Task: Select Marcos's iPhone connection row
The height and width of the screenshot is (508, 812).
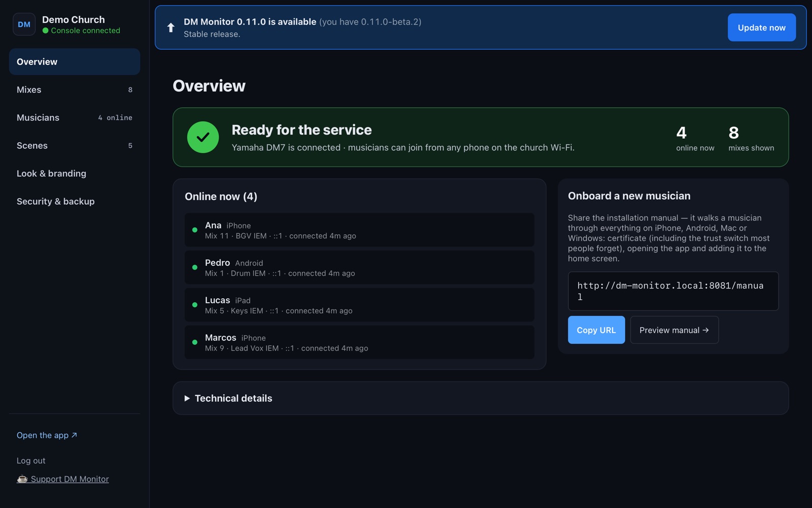Action: (x=359, y=342)
